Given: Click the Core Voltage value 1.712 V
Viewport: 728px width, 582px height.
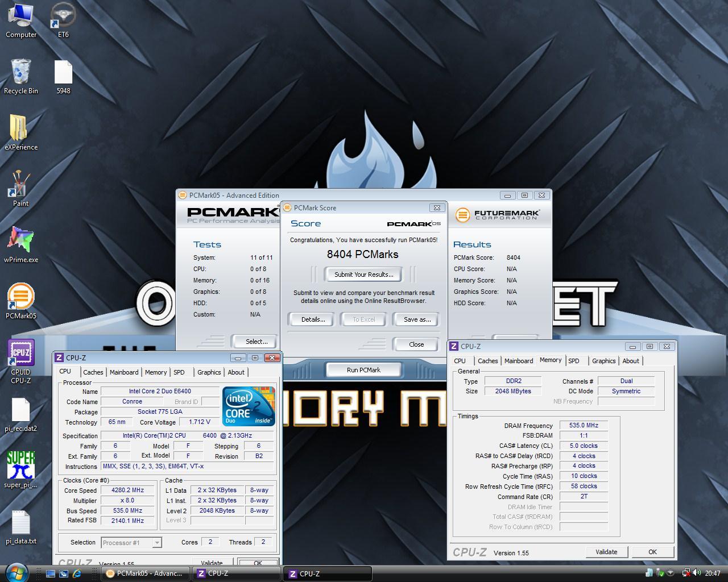Looking at the screenshot, I should click(199, 422).
